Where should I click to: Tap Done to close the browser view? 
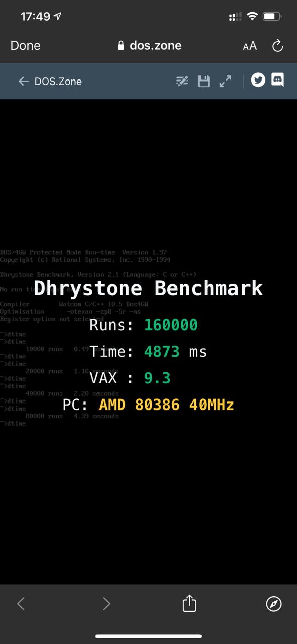coord(25,46)
